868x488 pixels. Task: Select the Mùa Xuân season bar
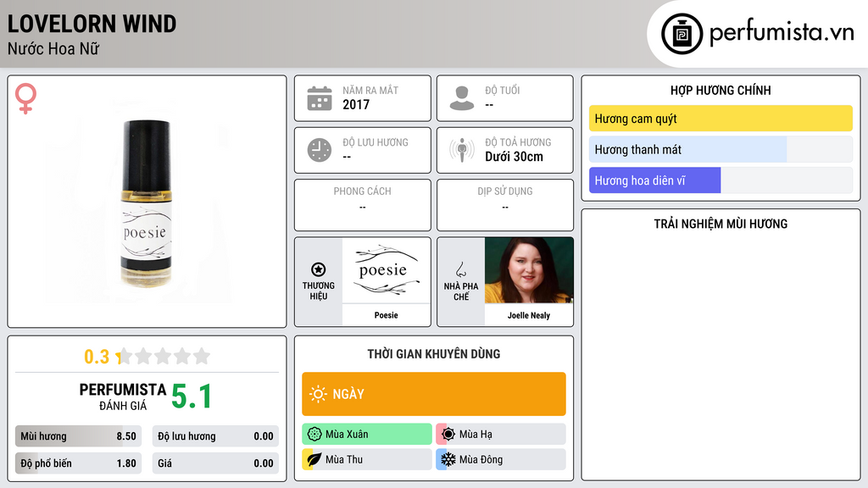coord(367,435)
